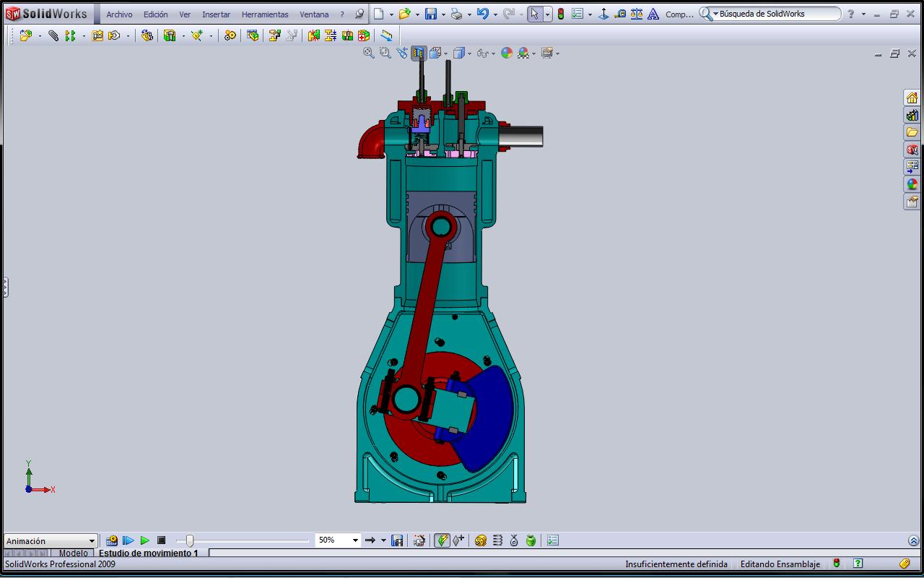Viewport: 924px width, 578px height.
Task: Select the Estudio de movimiento 1 tab
Action: (x=148, y=553)
